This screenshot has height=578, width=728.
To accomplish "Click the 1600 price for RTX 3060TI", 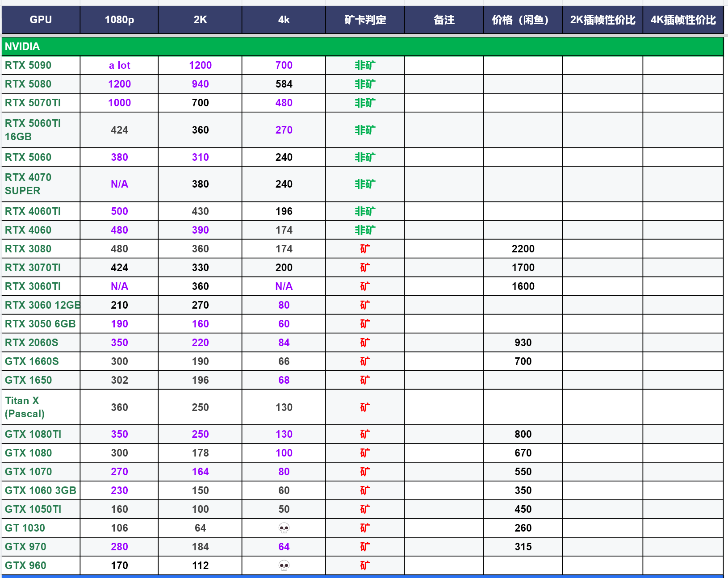I will point(523,286).
